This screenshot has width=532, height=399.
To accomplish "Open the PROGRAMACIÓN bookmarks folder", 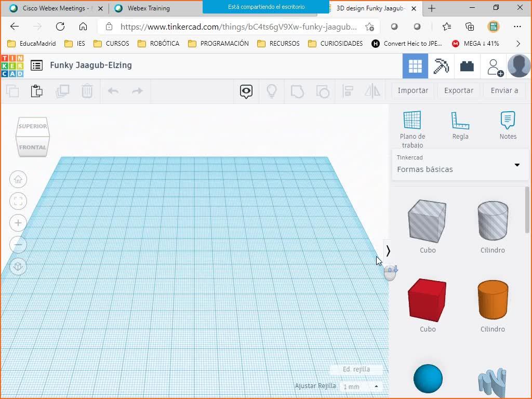I will click(x=219, y=44).
